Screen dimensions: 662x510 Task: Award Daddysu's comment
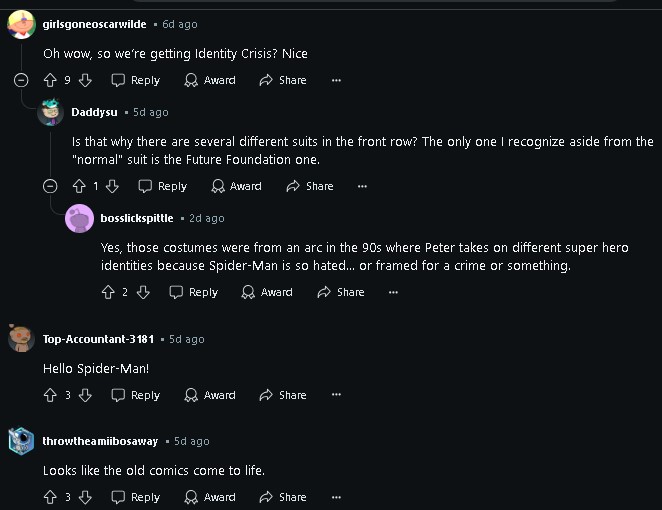click(x=237, y=186)
